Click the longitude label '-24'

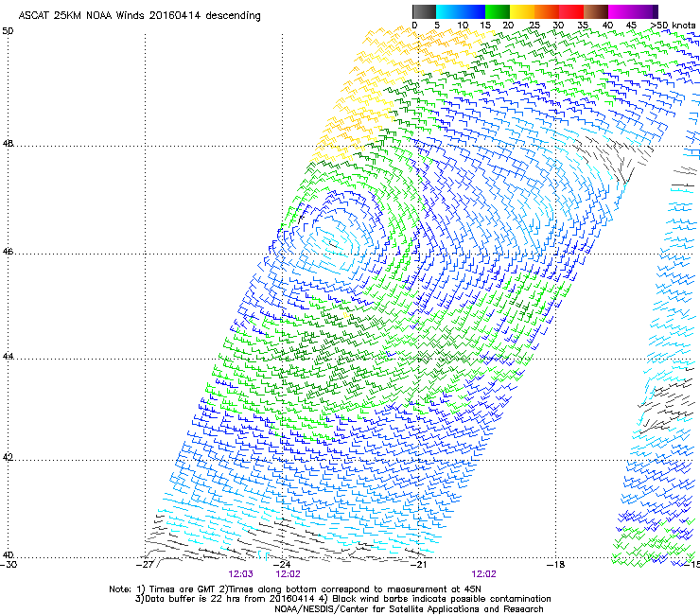(281, 565)
